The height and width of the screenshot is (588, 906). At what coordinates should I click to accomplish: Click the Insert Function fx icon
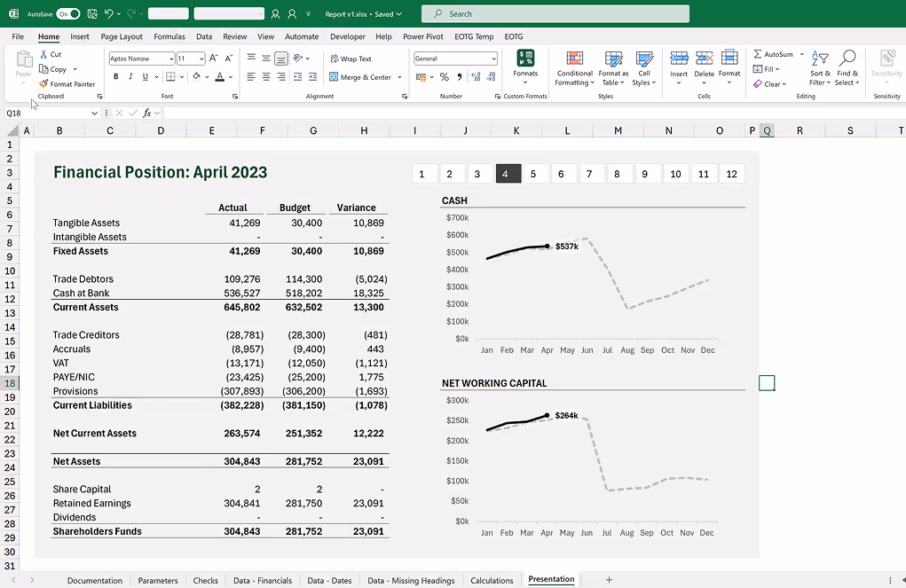click(147, 114)
